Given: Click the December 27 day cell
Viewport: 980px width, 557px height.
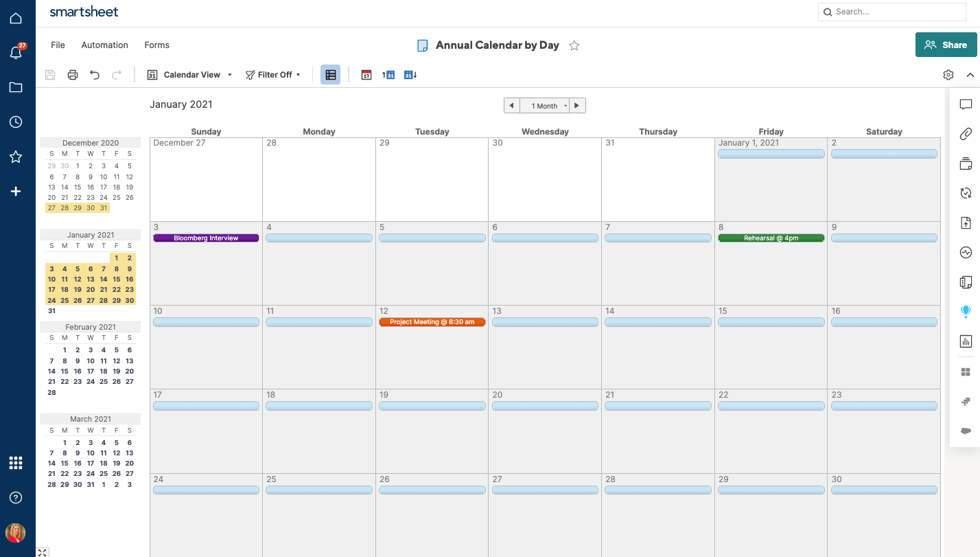Looking at the screenshot, I should (206, 179).
